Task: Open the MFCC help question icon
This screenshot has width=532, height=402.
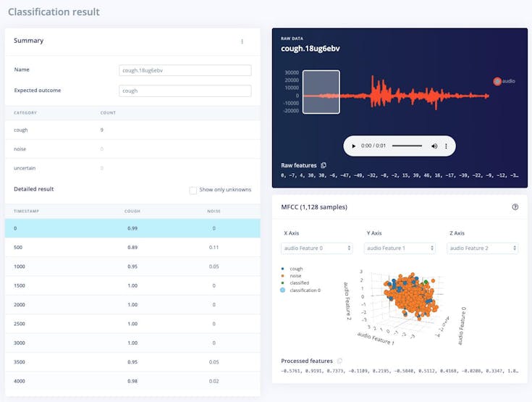Action: (515, 206)
